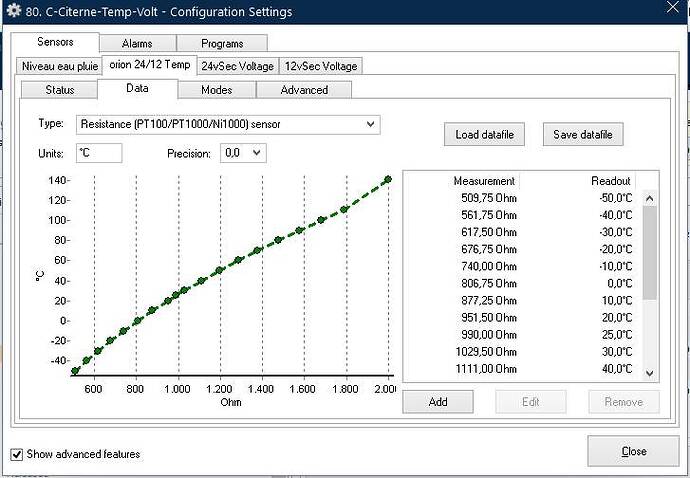Click the 40,0°C readout value
690x478 pixels.
(x=617, y=369)
